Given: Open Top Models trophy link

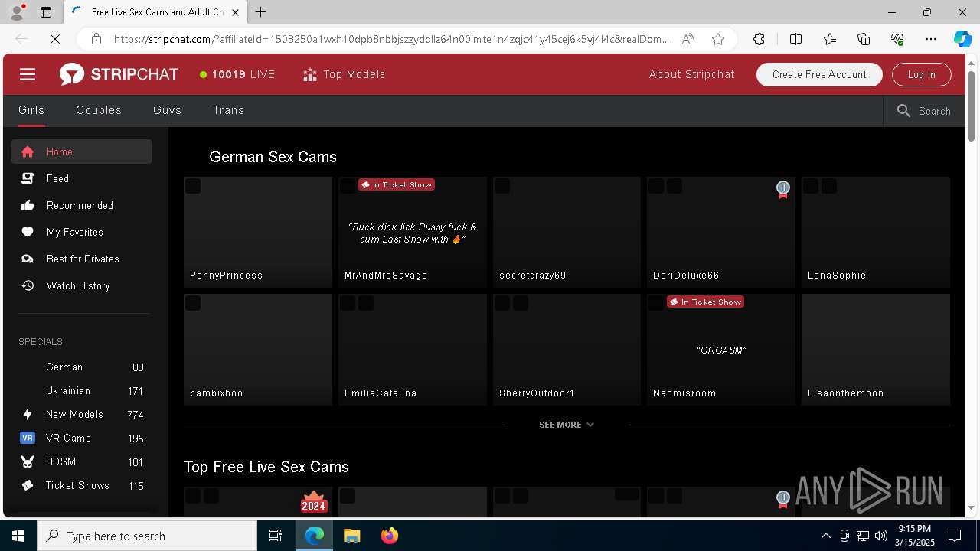Looking at the screenshot, I should tap(344, 74).
